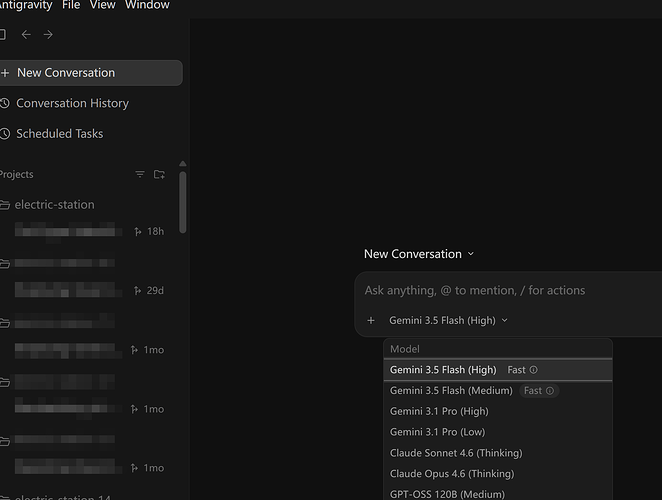662x500 pixels.
Task: Add a new project folder icon
Action: point(159,174)
